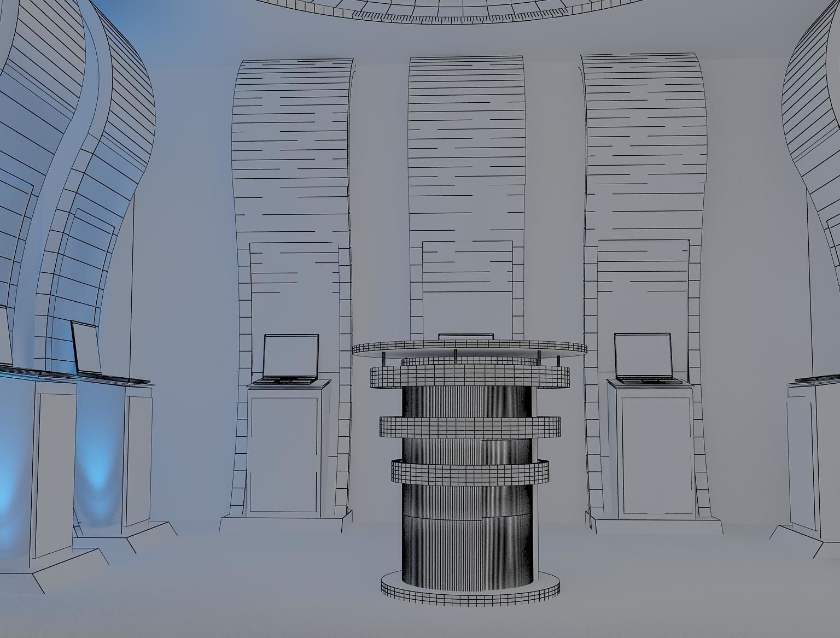
Task: Select the top round tabletop of central kiosk
Action: tap(469, 348)
